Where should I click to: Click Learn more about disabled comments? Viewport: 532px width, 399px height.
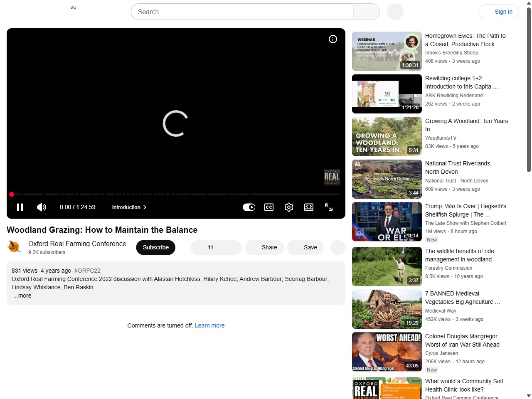209,325
